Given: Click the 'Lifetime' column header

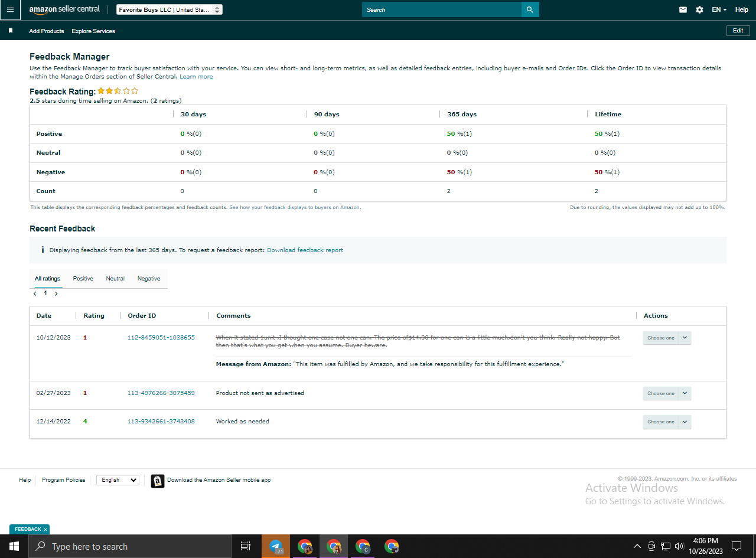Looking at the screenshot, I should point(608,115).
